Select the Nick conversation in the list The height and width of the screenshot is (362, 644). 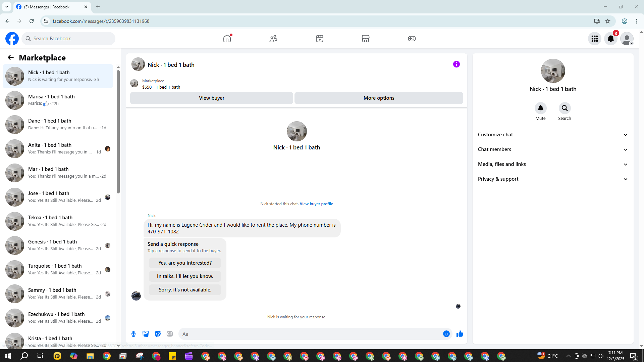tap(58, 76)
